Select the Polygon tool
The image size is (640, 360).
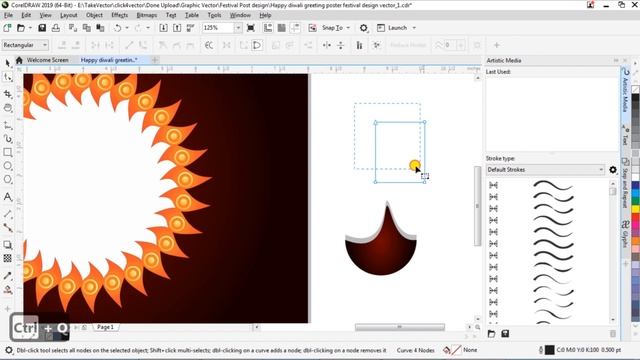click(7, 179)
